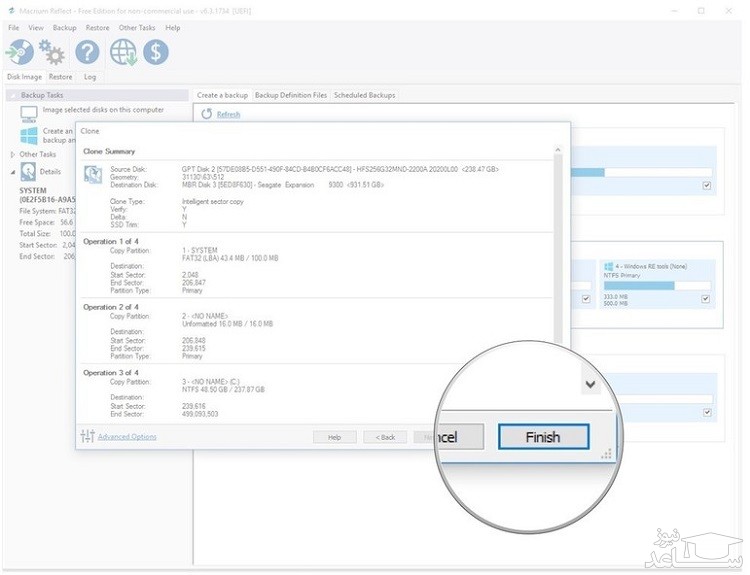Image resolution: width=750 pixels, height=575 pixels.
Task: Toggle checkbox on the top disk partition
Action: click(706, 186)
